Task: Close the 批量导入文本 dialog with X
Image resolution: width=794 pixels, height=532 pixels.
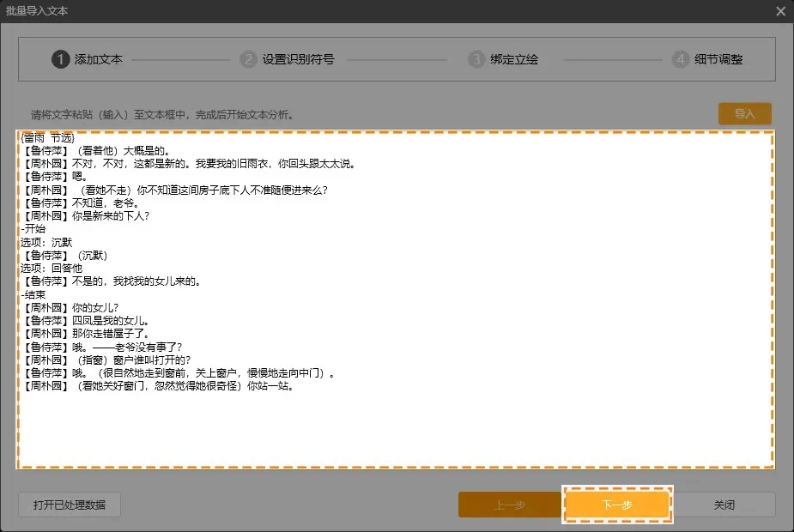Action: coord(780,11)
